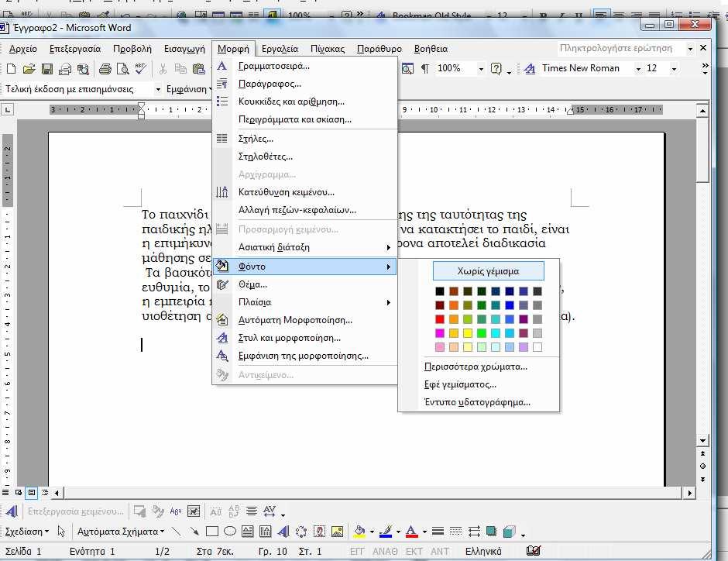The image size is (728, 561).
Task: Open Dash Style options
Action: [456, 532]
